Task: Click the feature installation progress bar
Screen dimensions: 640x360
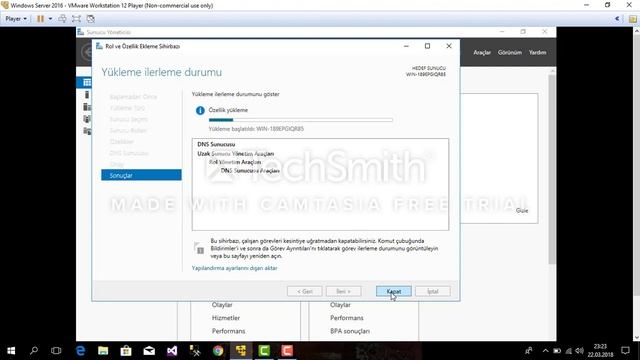Action: [x=301, y=120]
